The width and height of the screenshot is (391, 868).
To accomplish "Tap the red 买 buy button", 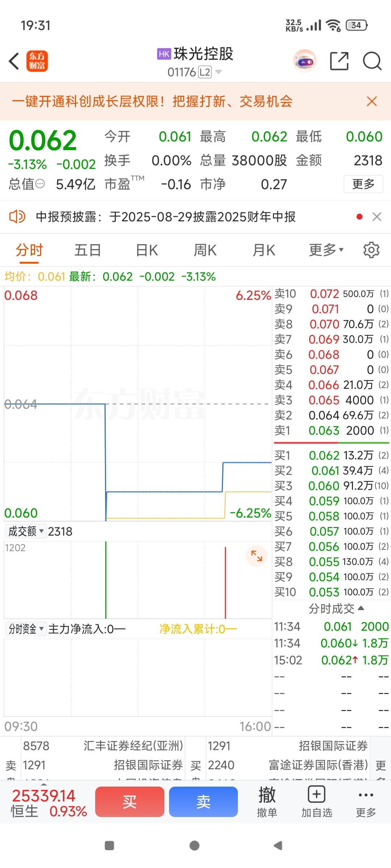I will tap(130, 801).
